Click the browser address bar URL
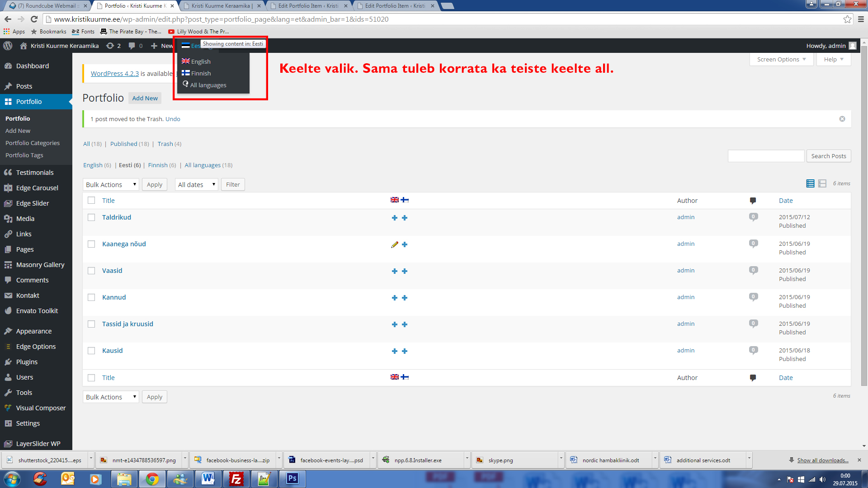This screenshot has width=868, height=488. pyautogui.click(x=222, y=19)
